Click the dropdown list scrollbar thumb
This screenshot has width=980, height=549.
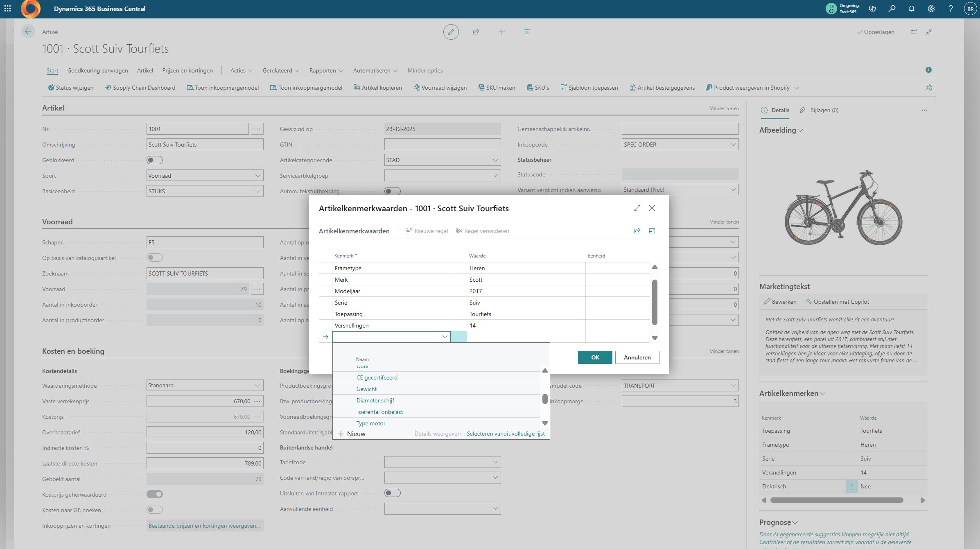[545, 399]
